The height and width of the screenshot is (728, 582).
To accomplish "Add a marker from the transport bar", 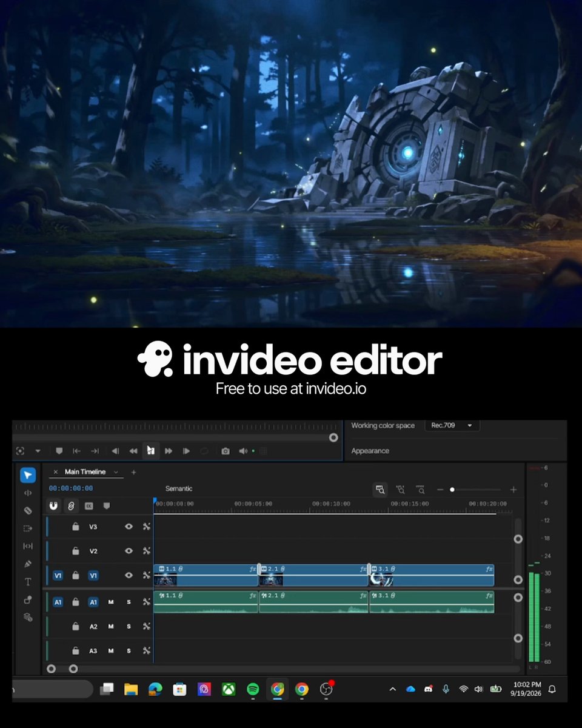I will 59,451.
